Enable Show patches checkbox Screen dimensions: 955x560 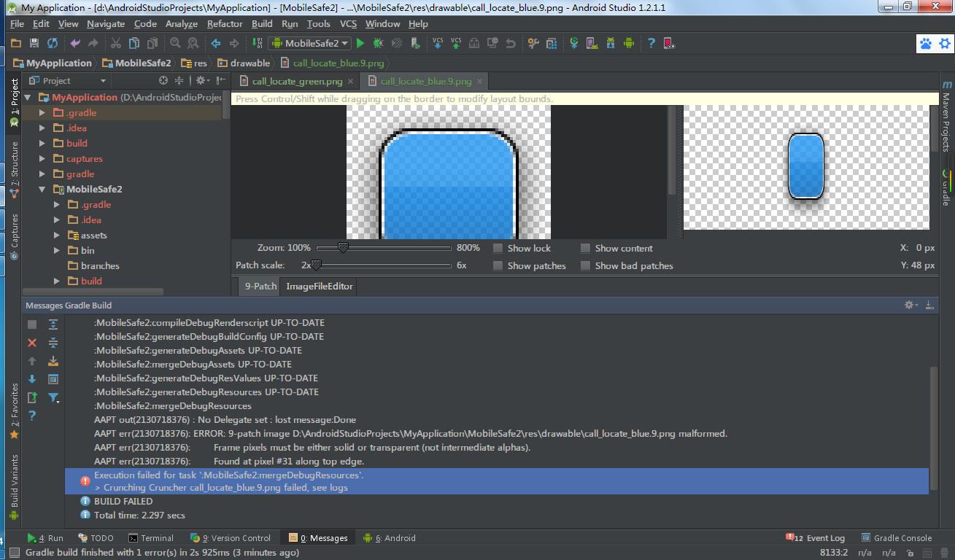click(498, 265)
